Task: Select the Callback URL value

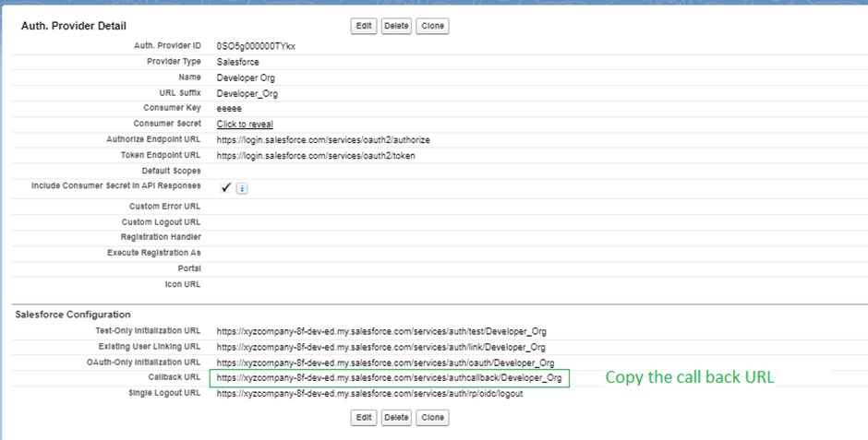Action: (x=389, y=378)
